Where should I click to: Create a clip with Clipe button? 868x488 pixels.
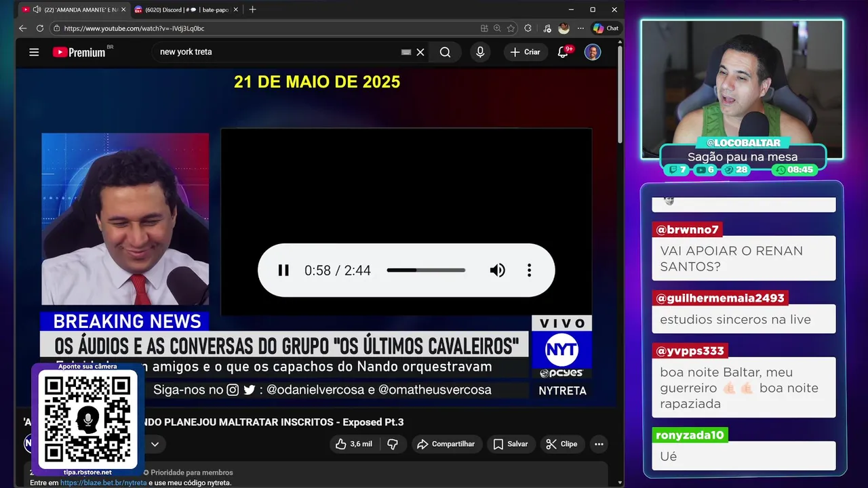pos(561,444)
